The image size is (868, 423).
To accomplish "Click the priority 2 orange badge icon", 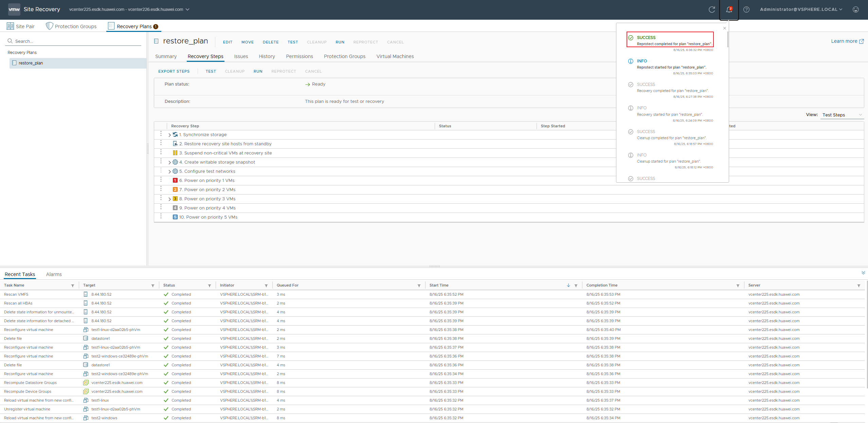I will [x=175, y=189].
